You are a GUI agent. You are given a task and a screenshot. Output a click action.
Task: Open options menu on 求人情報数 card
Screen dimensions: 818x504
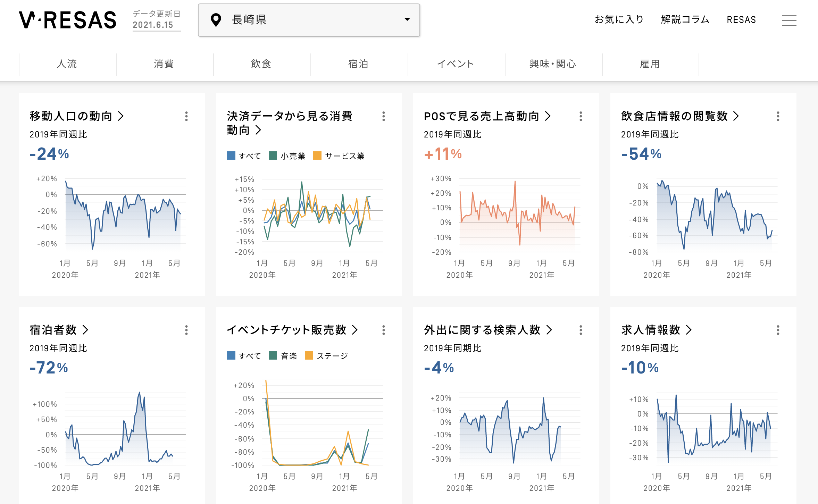pyautogui.click(x=778, y=330)
